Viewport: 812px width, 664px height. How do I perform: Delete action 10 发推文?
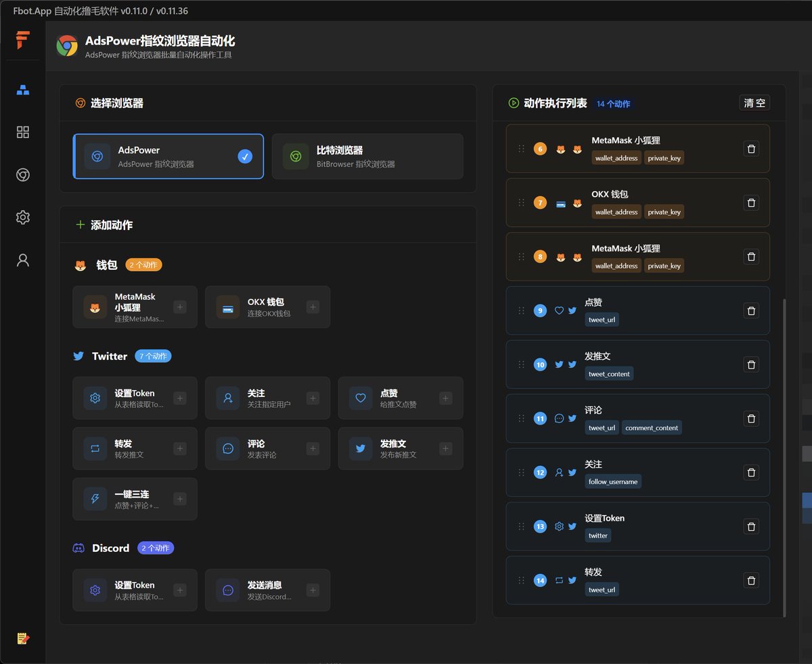[x=751, y=364]
